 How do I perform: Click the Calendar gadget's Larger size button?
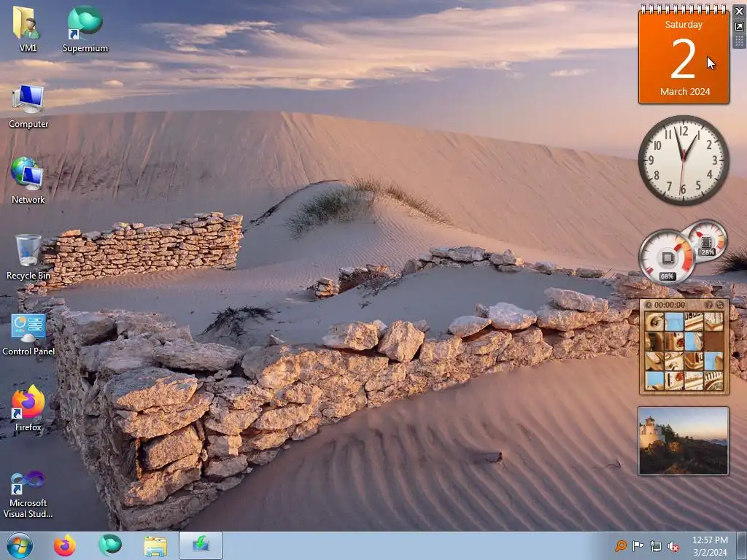click(x=739, y=27)
